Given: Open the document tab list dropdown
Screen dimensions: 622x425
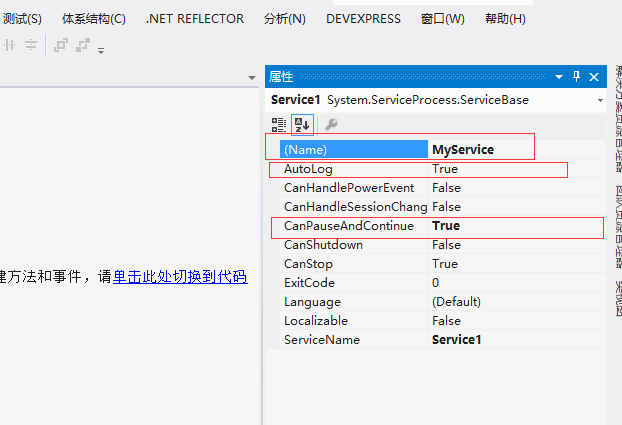Looking at the screenshot, I should (x=252, y=78).
